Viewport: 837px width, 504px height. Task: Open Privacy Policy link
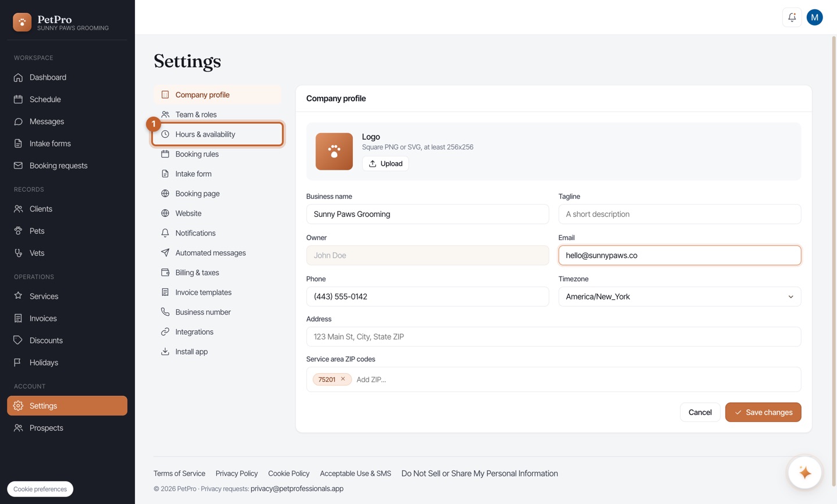coord(237,473)
